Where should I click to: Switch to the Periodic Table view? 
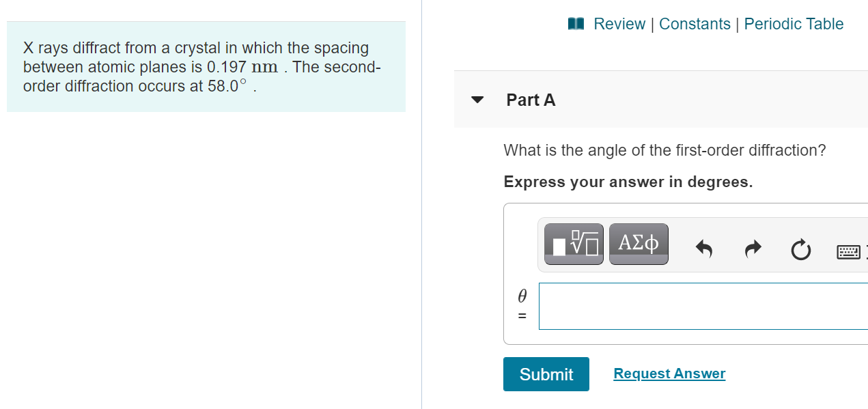tap(794, 23)
